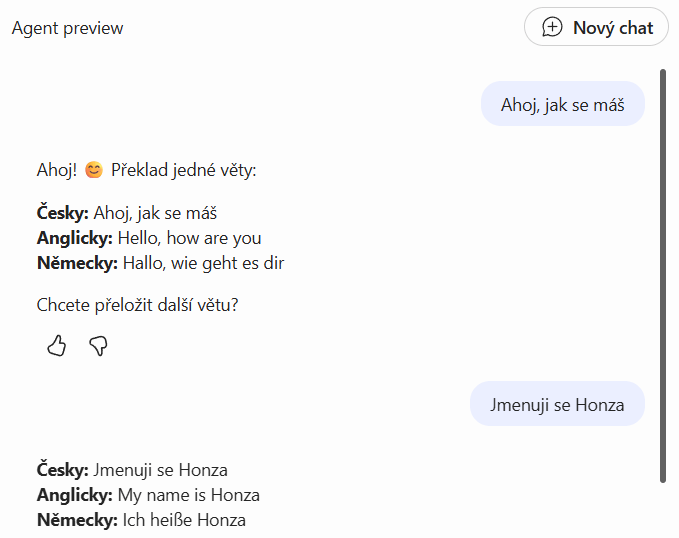Click bold "Anglicky:" label before "Hello, how are you"
Image resolution: width=679 pixels, height=538 pixels.
(74, 238)
